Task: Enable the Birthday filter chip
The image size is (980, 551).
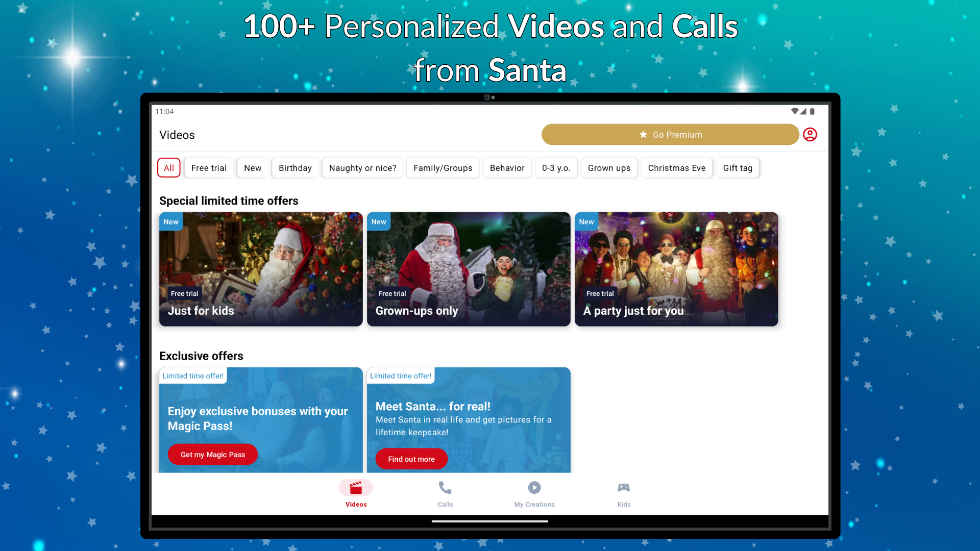Action: [295, 168]
